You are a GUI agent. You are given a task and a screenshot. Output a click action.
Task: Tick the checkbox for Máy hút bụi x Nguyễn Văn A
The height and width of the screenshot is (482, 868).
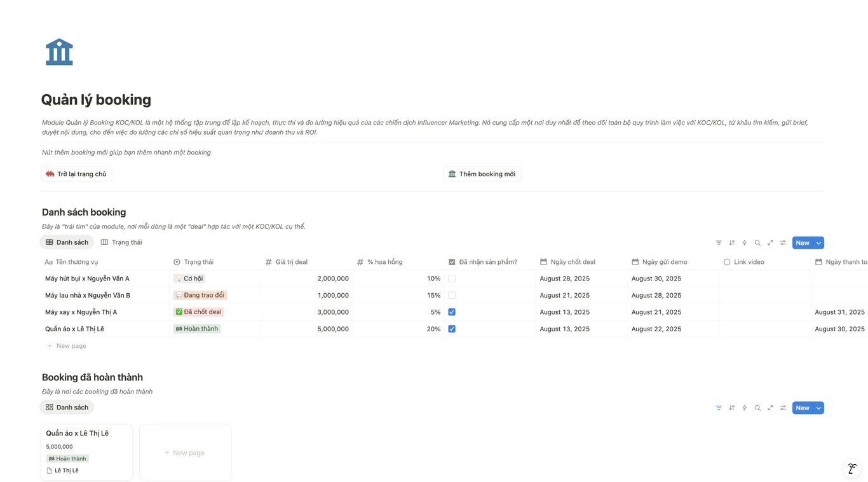click(x=452, y=279)
